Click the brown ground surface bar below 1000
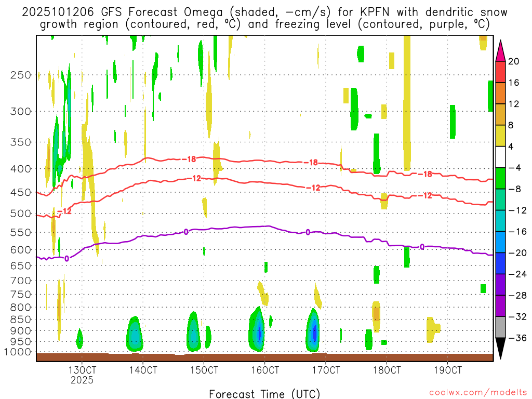Screen dimensions: 532x399 coord(264,357)
